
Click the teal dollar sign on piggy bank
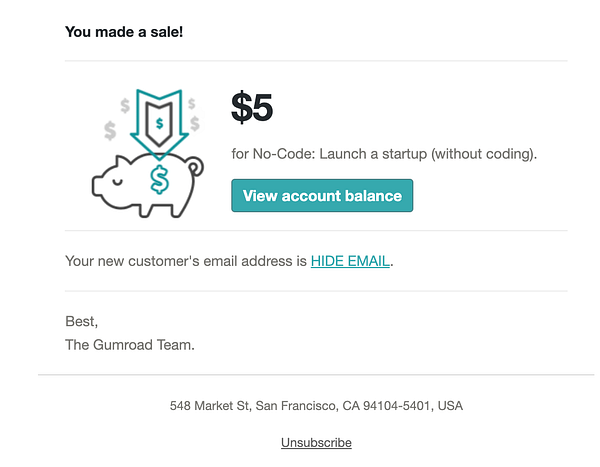pos(159,180)
